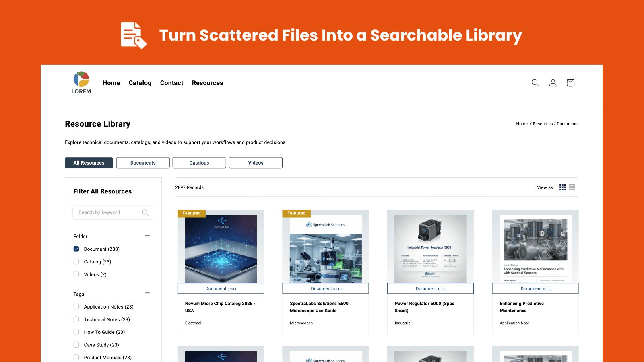Image resolution: width=644 pixels, height=362 pixels.
Task: Select the All Resources button
Action: pos(89,162)
